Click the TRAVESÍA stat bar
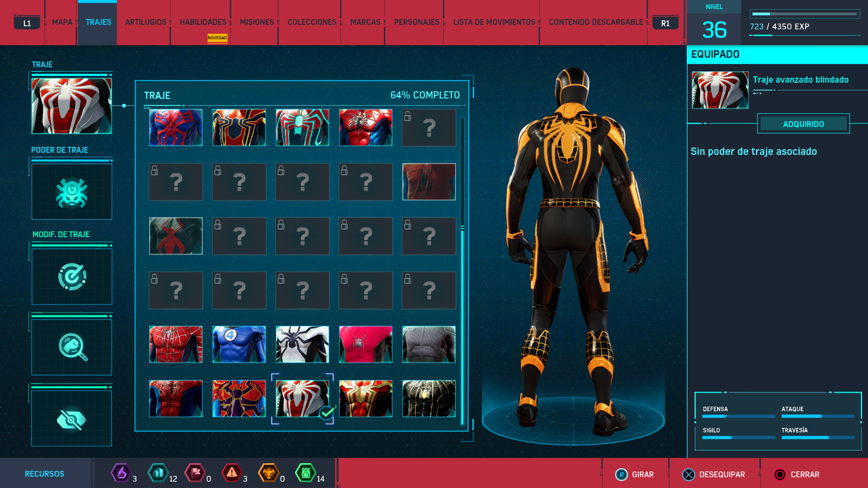This screenshot has width=868, height=488. [818, 437]
